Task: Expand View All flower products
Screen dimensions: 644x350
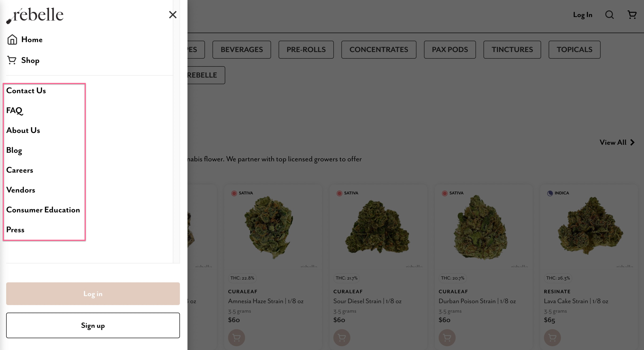Action: pyautogui.click(x=617, y=142)
